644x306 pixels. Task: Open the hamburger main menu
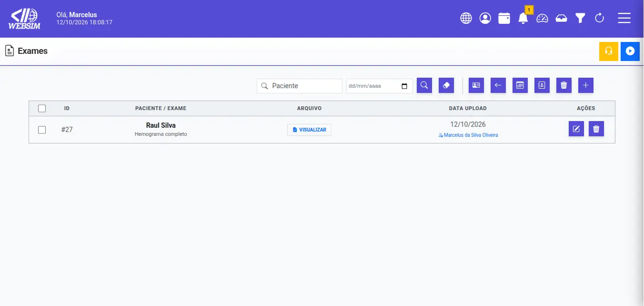point(624,19)
